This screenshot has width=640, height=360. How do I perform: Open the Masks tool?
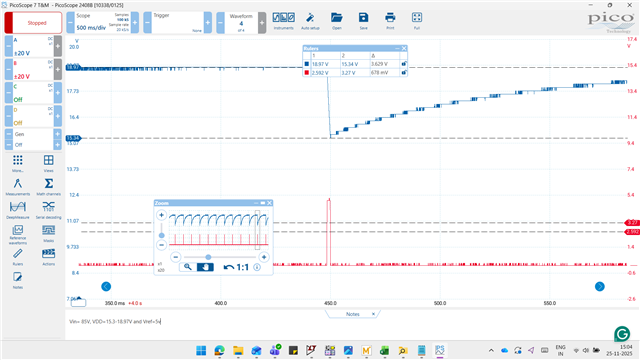48,233
